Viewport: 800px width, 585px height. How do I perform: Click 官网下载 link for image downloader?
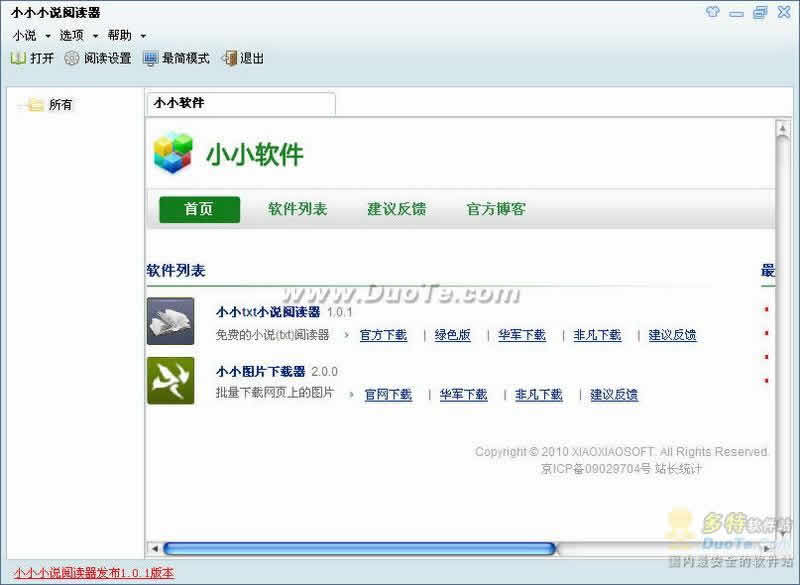pos(388,395)
